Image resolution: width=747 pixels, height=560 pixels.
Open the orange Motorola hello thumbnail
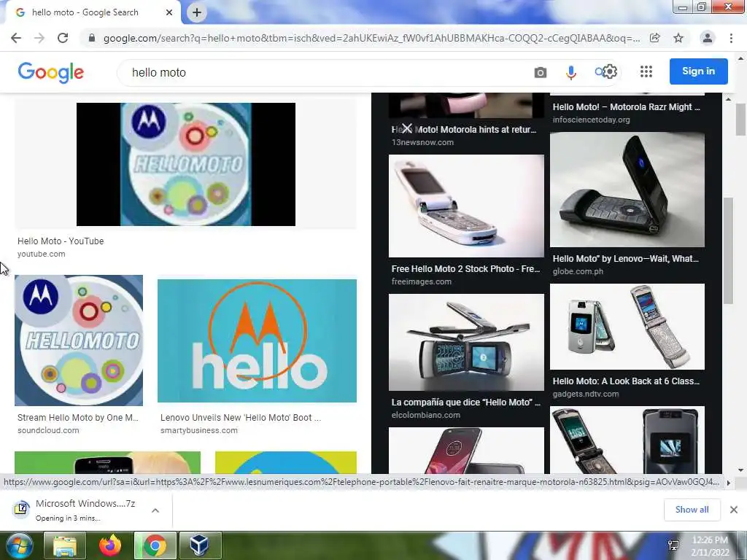(258, 341)
